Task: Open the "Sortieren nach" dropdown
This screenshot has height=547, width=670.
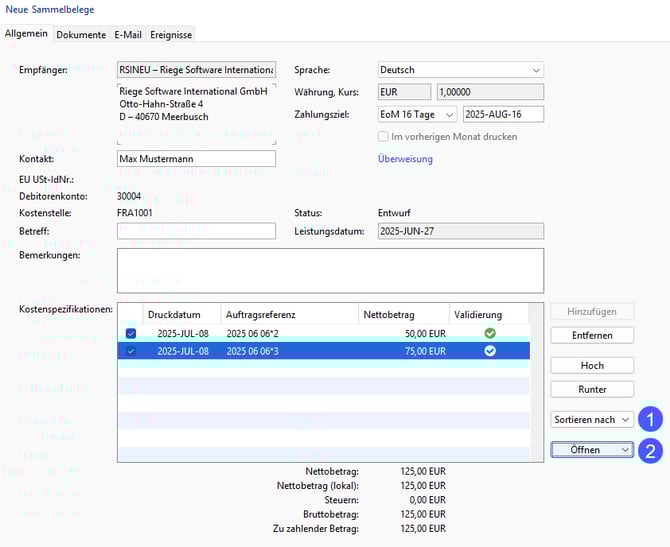Action: 592,420
